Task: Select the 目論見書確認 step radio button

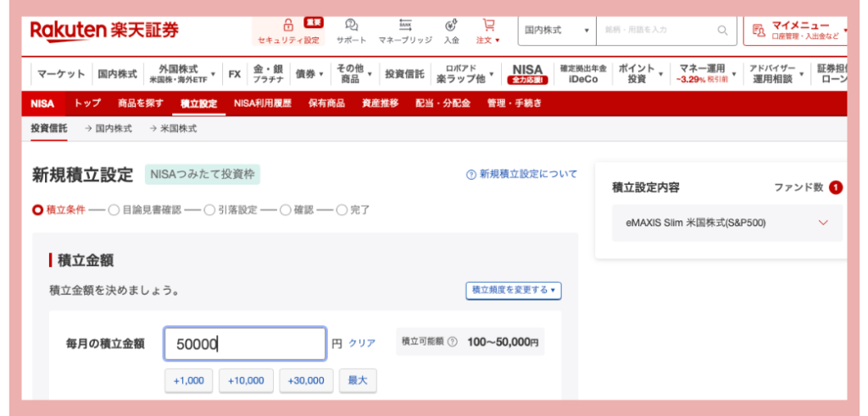Action: tap(114, 210)
